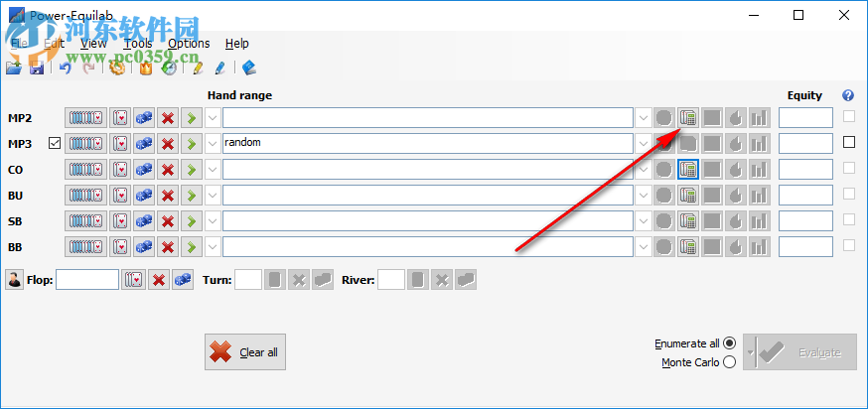Randomize the flop with the dice icon
The image size is (868, 409).
183,280
